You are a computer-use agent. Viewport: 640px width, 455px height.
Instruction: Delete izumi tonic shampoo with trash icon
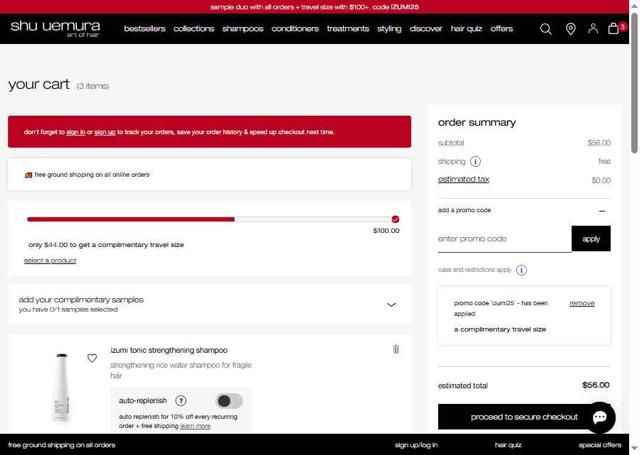tap(396, 350)
